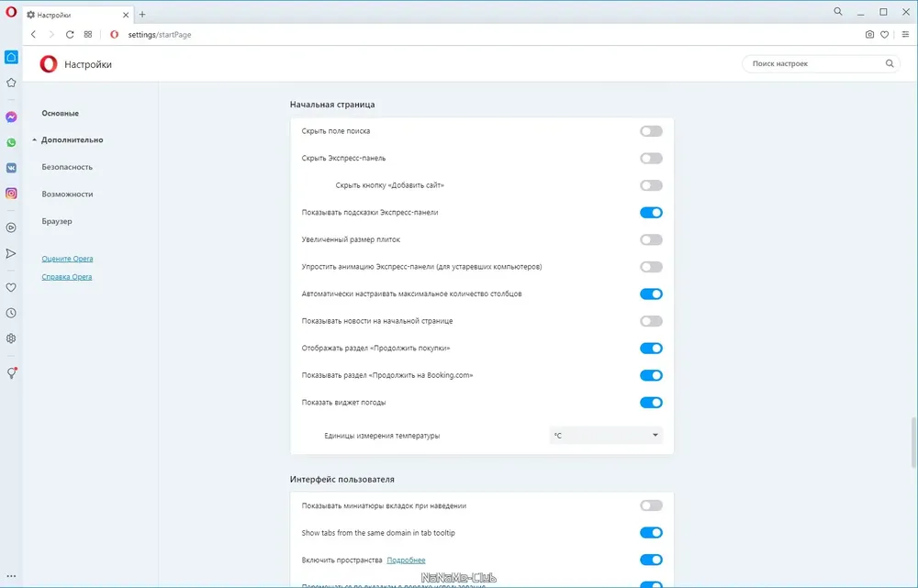Image resolution: width=918 pixels, height=588 pixels.
Task: Open the Speed Dial grid button in toolbar
Action: (88, 35)
